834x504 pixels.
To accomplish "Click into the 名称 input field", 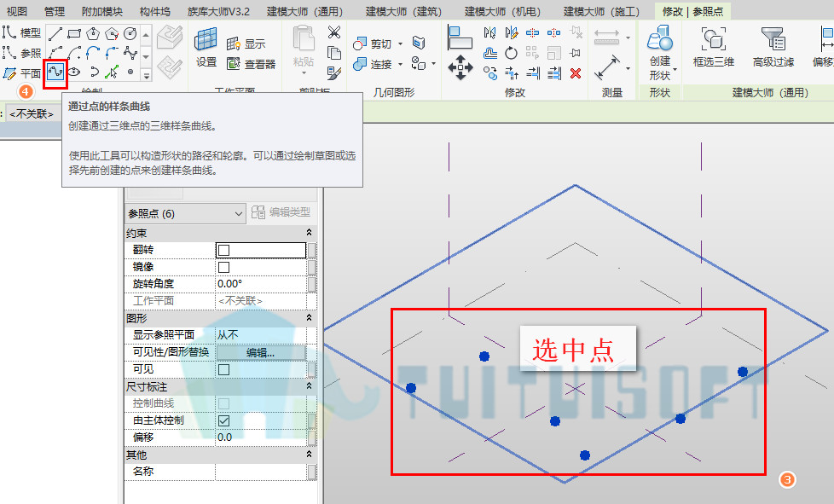I will 261,471.
